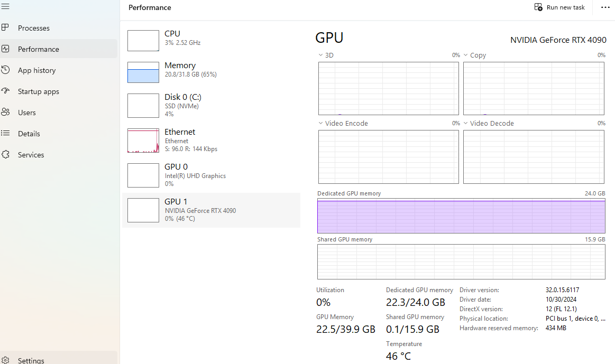The width and height of the screenshot is (615, 364).
Task: Click the NVIDIA GeForce RTX 4090 title
Action: point(558,40)
